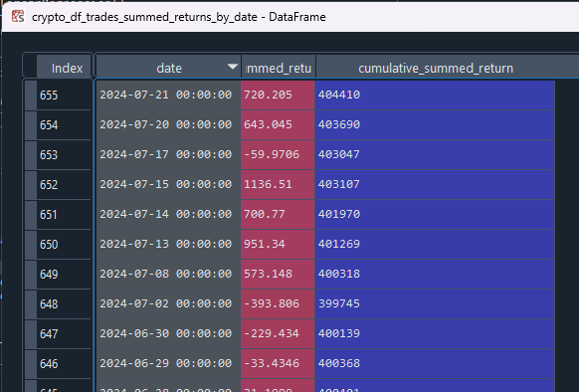Select the return value -393.806
Viewport: 579px width, 392px height.
(x=278, y=304)
